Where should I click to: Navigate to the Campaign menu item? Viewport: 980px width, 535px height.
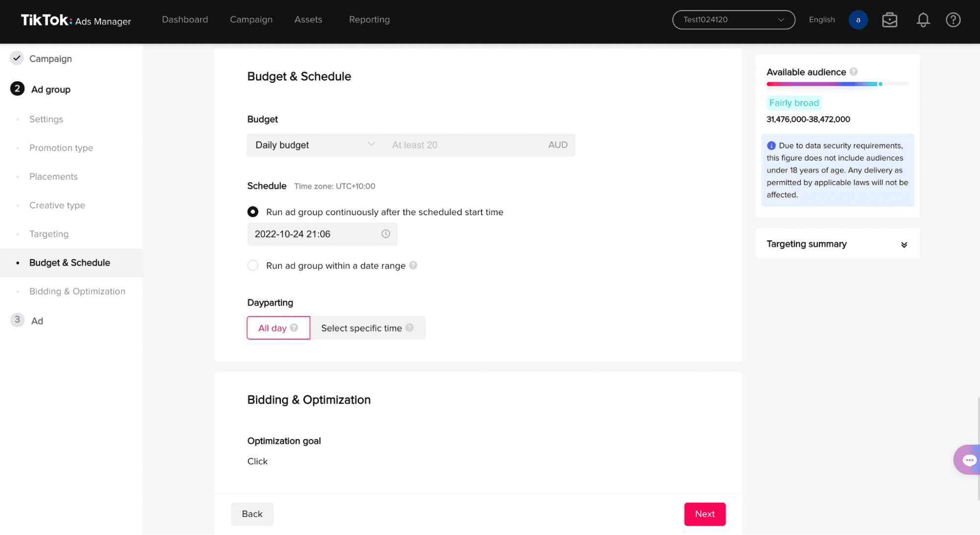pyautogui.click(x=251, y=20)
